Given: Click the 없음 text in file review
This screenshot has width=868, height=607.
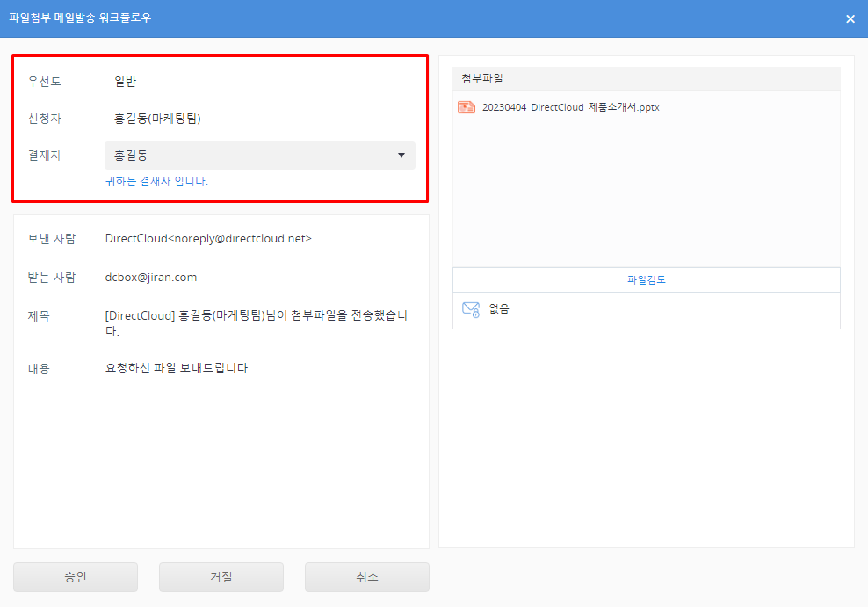Looking at the screenshot, I should click(499, 309).
